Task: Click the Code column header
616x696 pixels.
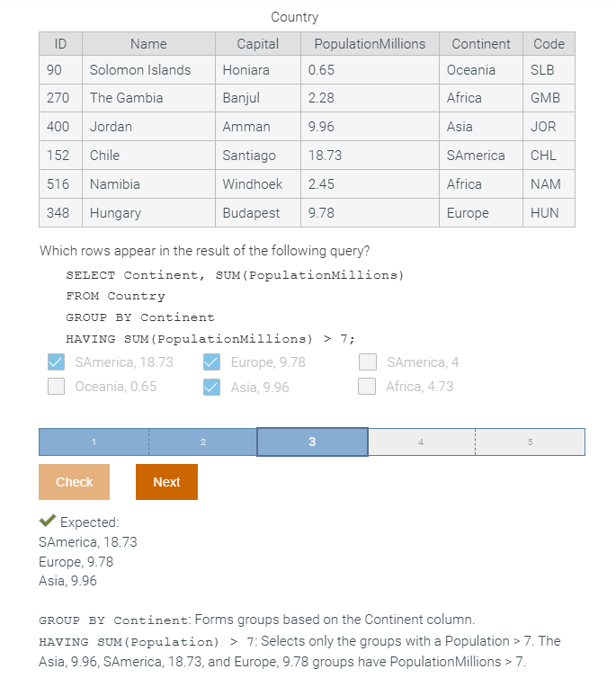Action: [x=549, y=44]
